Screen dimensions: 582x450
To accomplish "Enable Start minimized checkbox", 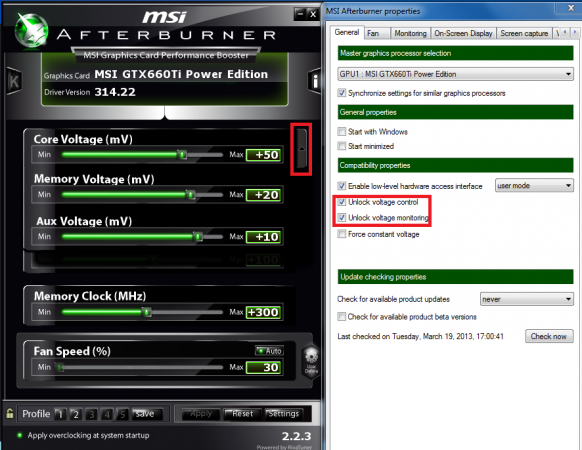I will tap(341, 146).
